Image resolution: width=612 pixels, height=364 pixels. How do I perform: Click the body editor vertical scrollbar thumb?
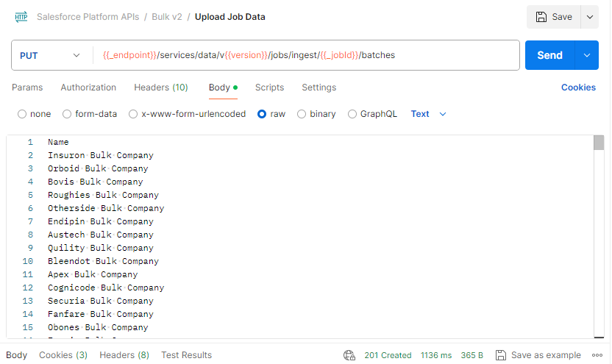click(599, 143)
